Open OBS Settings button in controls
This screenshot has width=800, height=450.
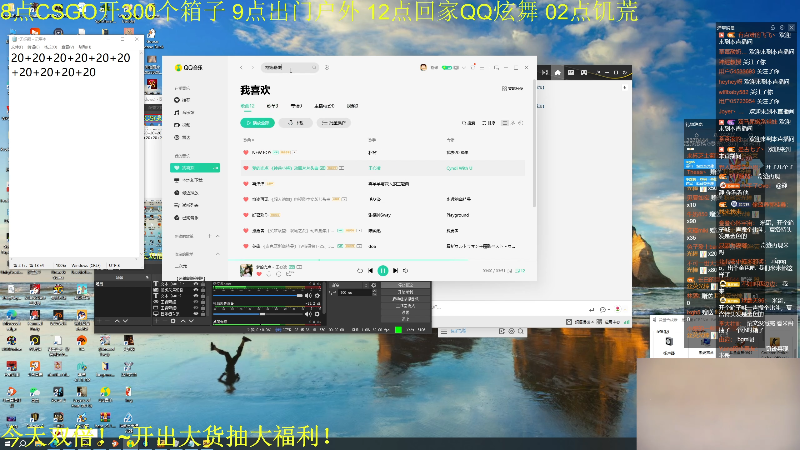tap(406, 312)
